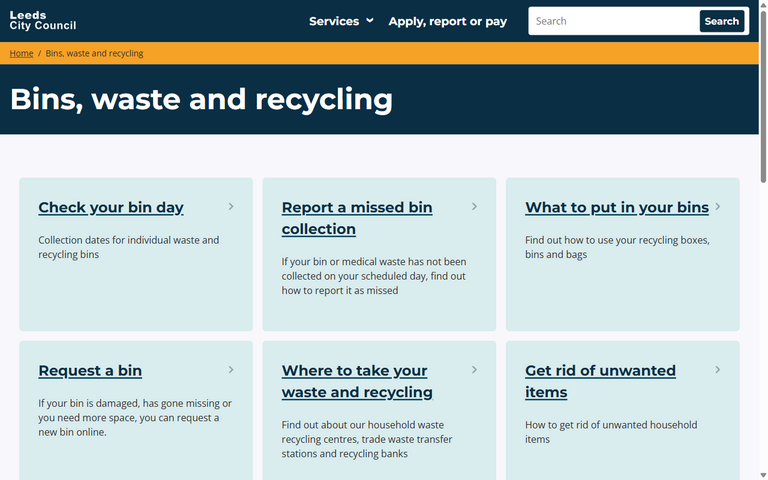Click chevron arrow on What to put in bins card
Image resolution: width=768 pixels, height=480 pixels.
(718, 207)
